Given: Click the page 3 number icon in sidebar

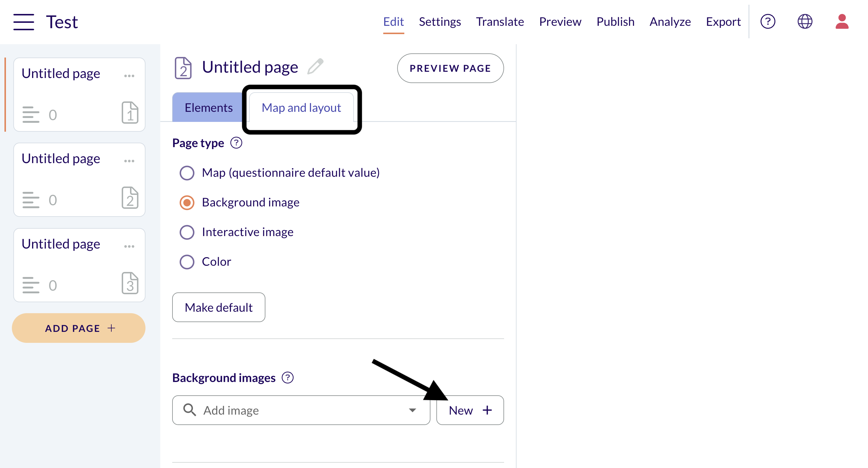Looking at the screenshot, I should pyautogui.click(x=130, y=283).
